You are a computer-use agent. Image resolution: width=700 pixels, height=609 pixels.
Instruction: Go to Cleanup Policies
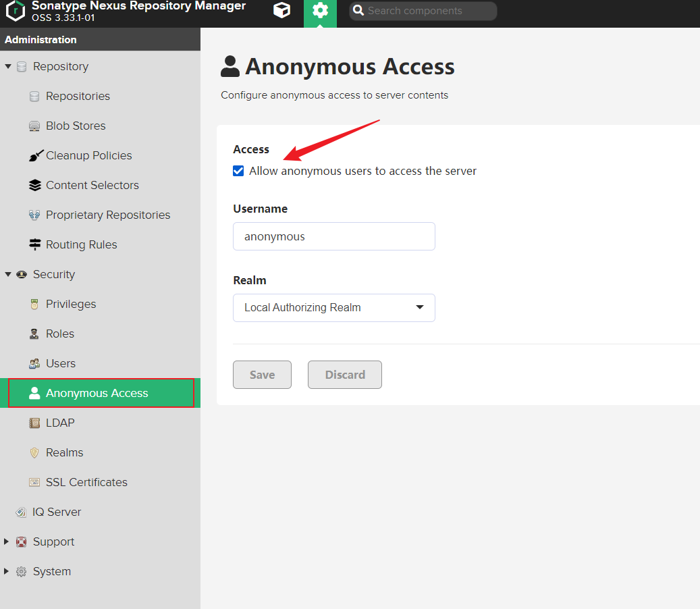[x=89, y=155]
